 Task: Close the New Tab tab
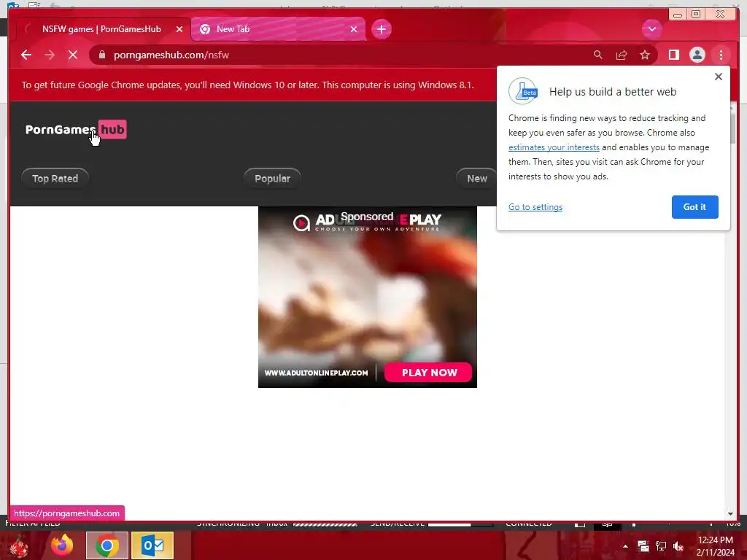click(x=354, y=29)
